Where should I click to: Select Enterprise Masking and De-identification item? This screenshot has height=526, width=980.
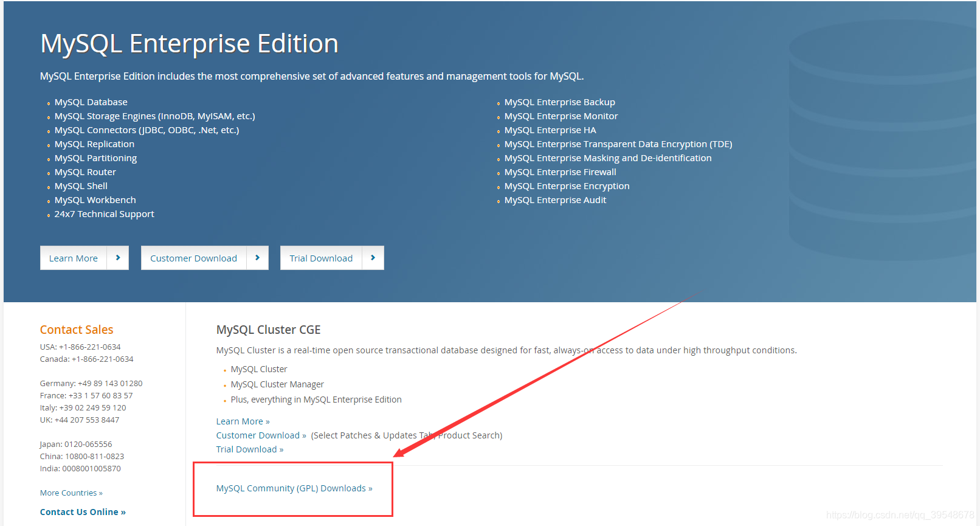pos(608,158)
